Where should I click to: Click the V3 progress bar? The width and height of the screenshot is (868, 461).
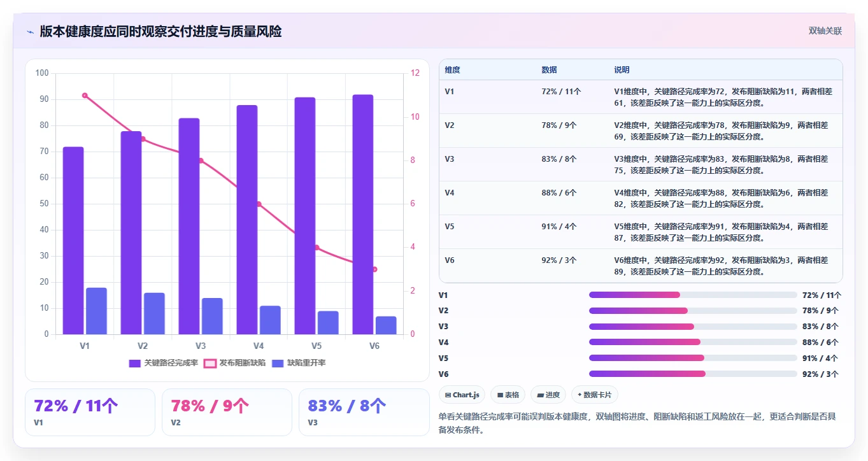click(x=693, y=327)
